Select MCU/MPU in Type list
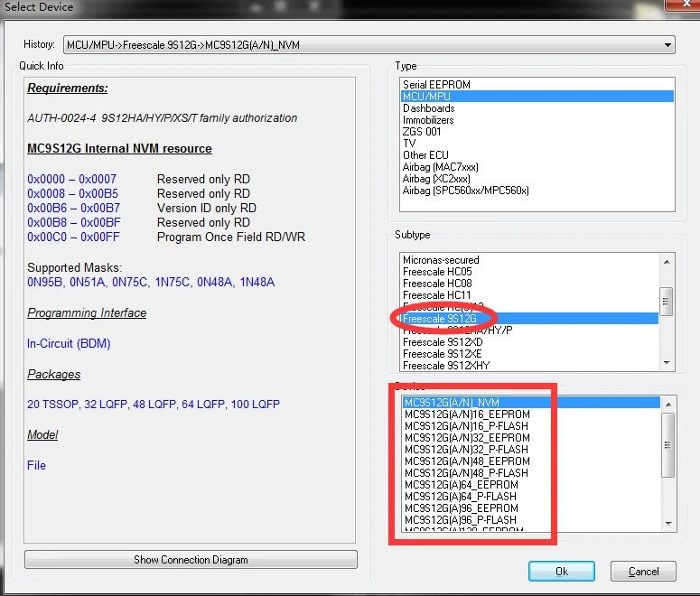Viewport: 700px width, 596px height. [537, 96]
